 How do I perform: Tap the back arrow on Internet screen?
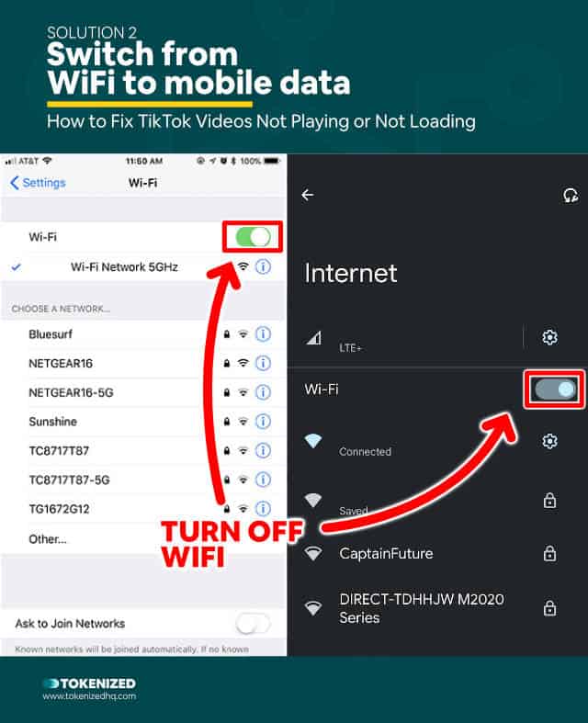point(308,196)
